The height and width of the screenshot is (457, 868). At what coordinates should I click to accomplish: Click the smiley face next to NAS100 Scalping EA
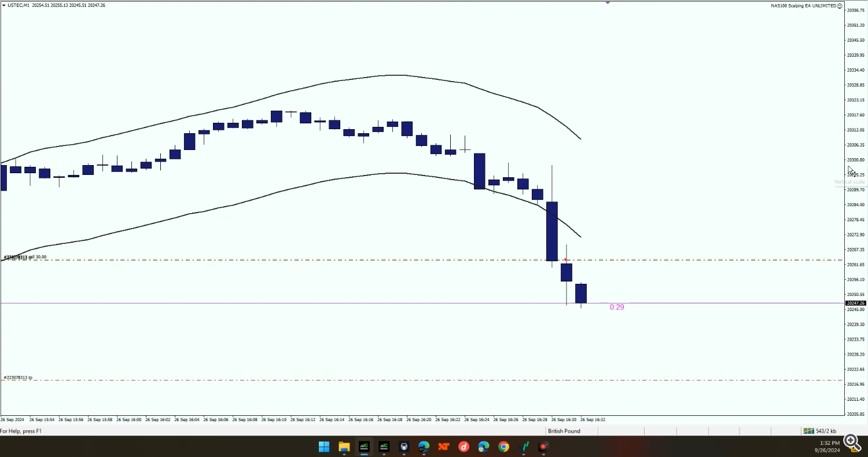click(840, 6)
